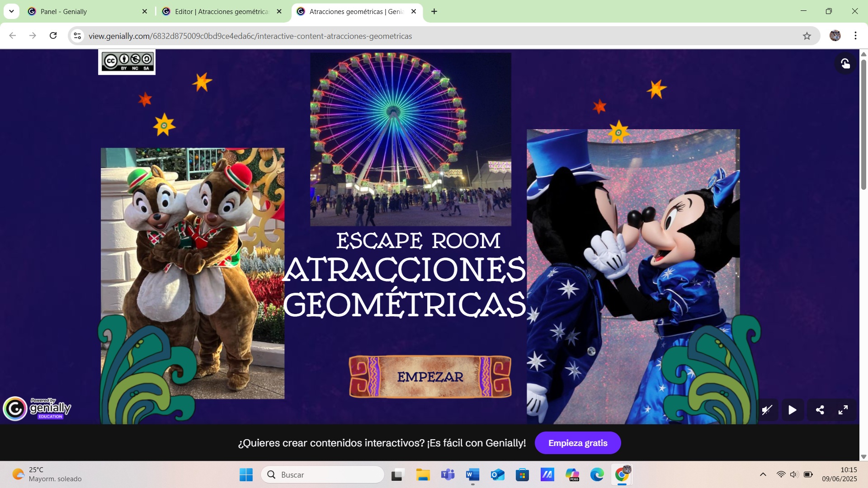
Task: Open Outlook from the taskbar
Action: [497, 474]
